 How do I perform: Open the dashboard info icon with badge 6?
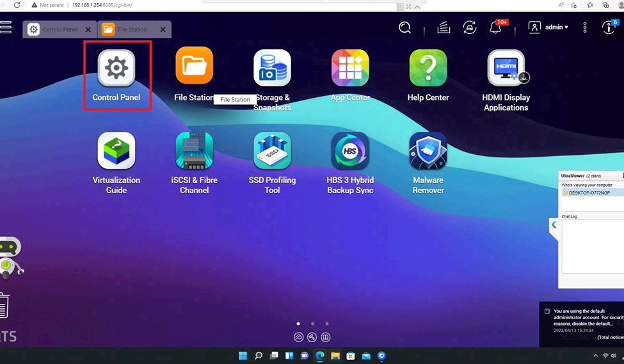point(609,27)
